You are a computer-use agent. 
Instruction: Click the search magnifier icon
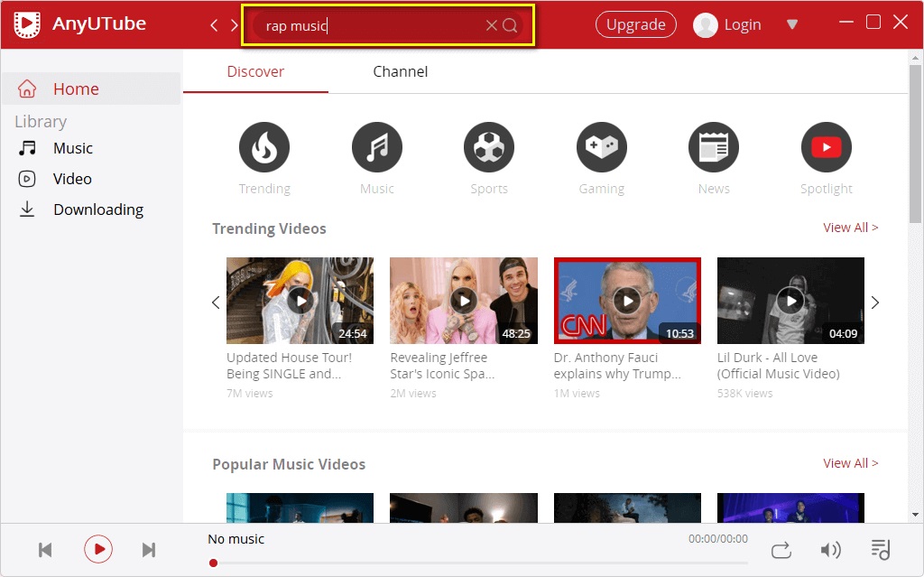511,25
